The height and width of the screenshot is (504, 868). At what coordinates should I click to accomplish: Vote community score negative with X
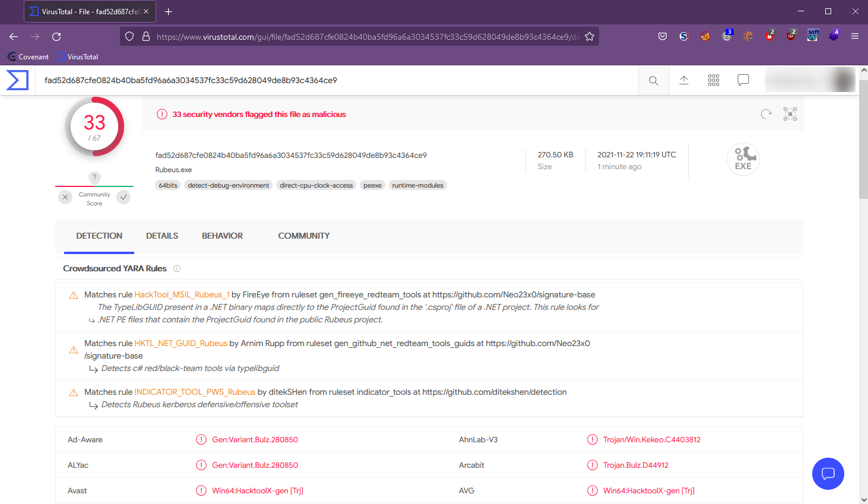point(65,197)
